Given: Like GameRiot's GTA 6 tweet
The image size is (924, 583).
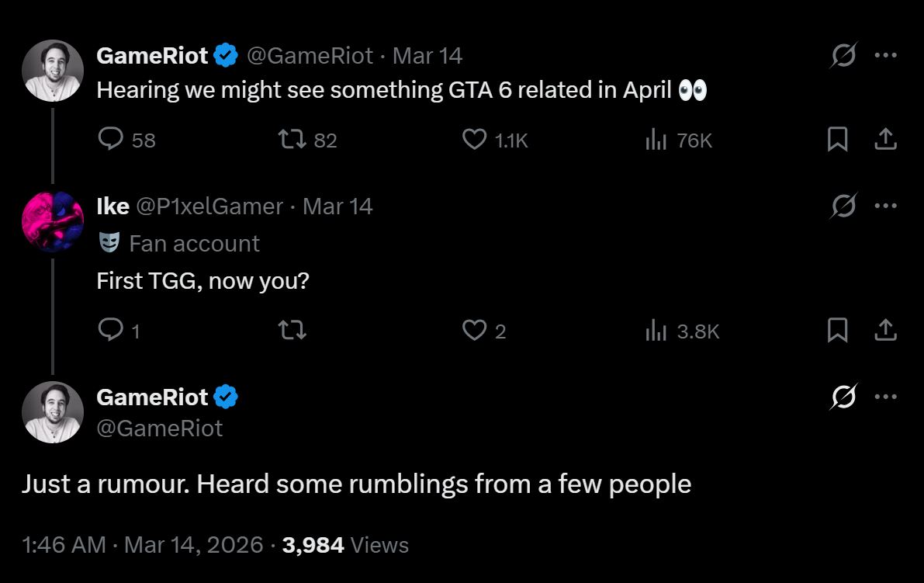Looking at the screenshot, I should [x=476, y=140].
